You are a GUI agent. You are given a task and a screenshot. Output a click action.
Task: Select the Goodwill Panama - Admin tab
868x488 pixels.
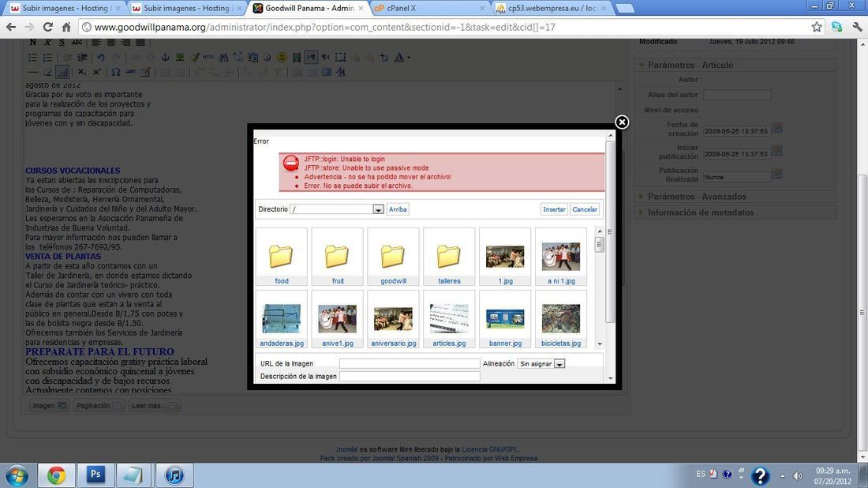tap(309, 9)
